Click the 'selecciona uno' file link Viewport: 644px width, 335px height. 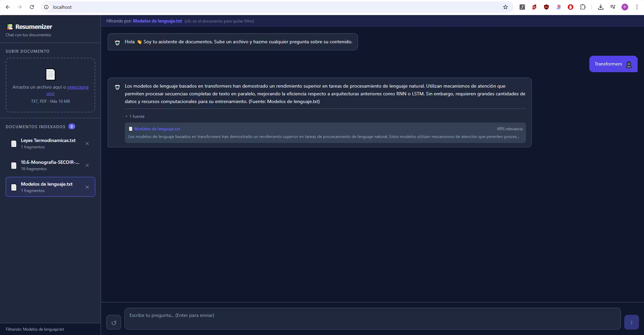point(77,87)
